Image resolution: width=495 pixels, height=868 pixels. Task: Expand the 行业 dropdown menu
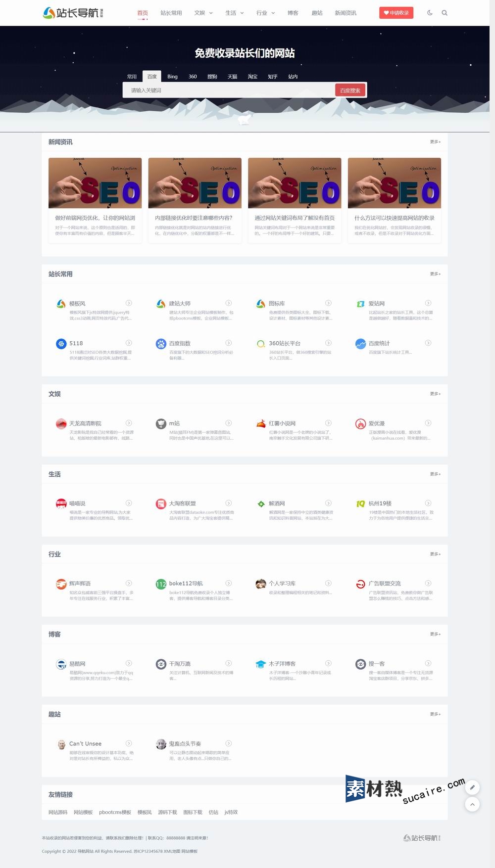pos(265,13)
